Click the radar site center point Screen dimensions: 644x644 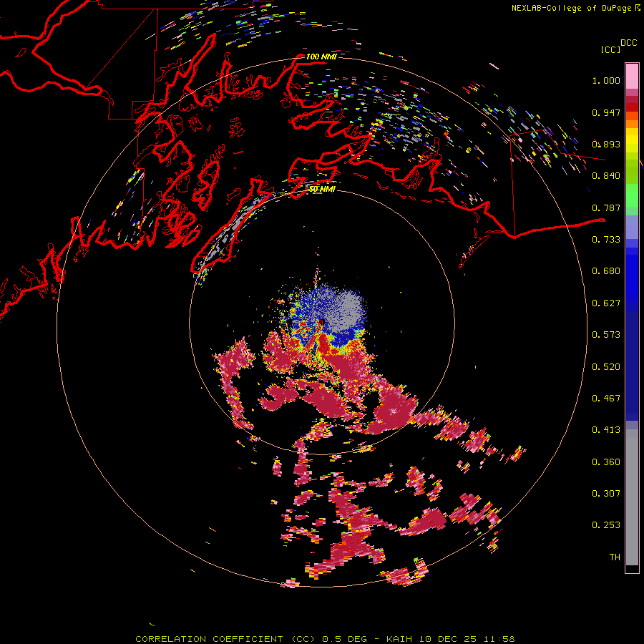point(322,323)
